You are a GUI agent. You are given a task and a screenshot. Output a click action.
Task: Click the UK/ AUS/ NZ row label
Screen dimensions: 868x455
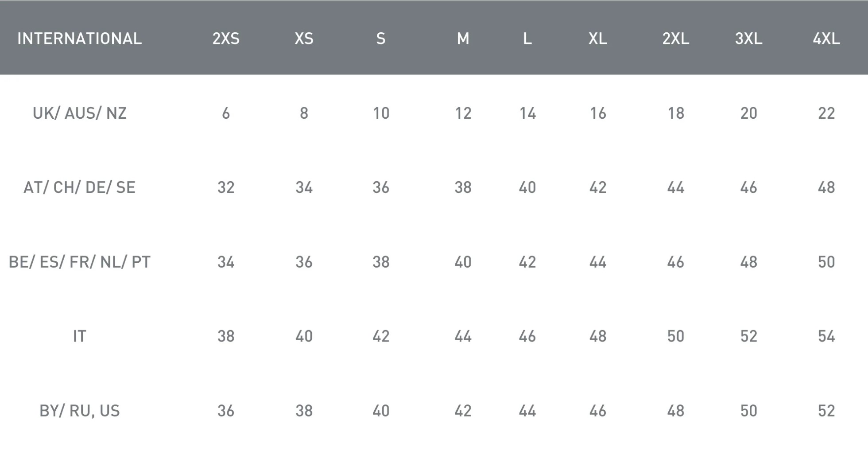[x=80, y=113]
